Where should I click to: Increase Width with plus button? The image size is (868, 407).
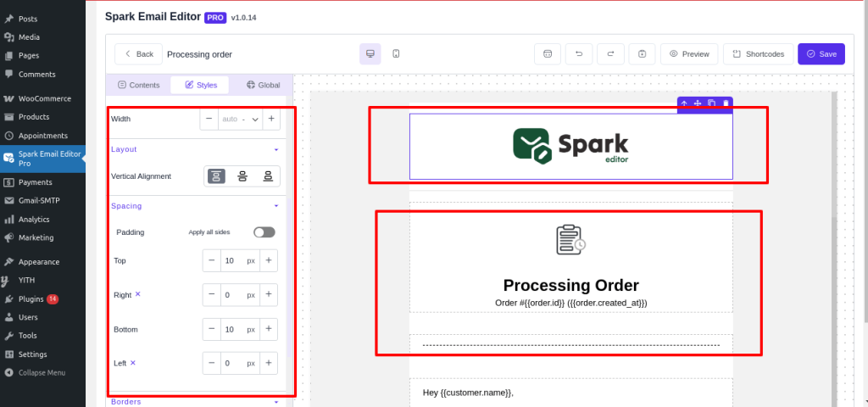tap(271, 119)
